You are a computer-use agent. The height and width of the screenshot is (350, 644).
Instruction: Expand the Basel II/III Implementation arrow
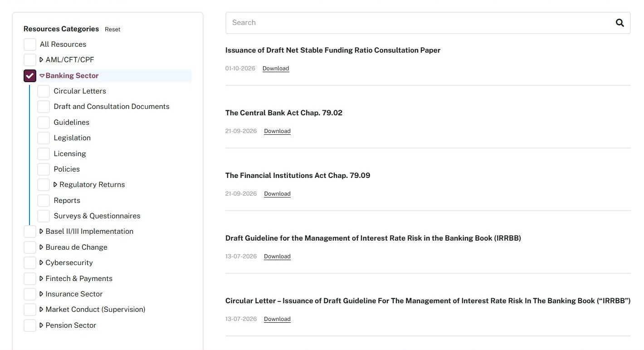41,232
